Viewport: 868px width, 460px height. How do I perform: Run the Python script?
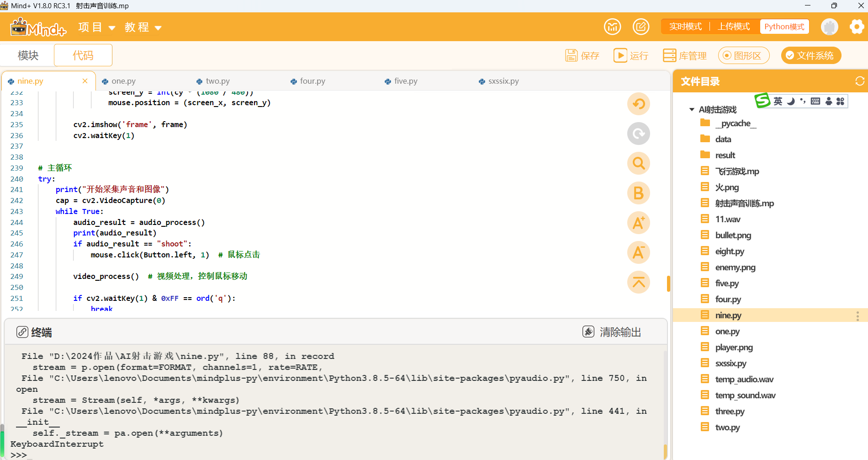(631, 55)
